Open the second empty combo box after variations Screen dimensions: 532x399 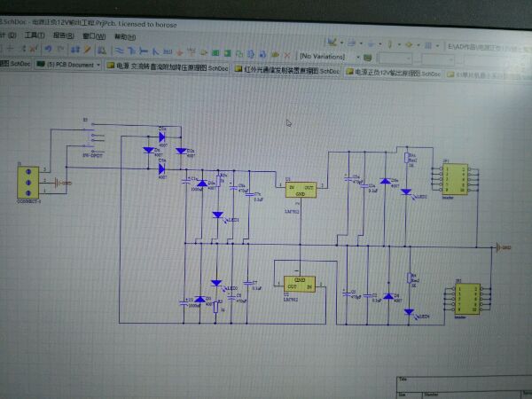pos(438,59)
